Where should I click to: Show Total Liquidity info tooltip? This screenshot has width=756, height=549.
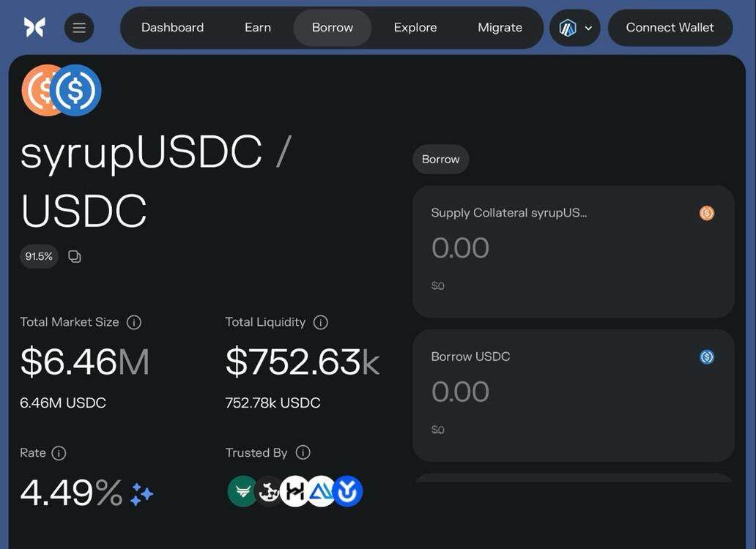tap(320, 322)
